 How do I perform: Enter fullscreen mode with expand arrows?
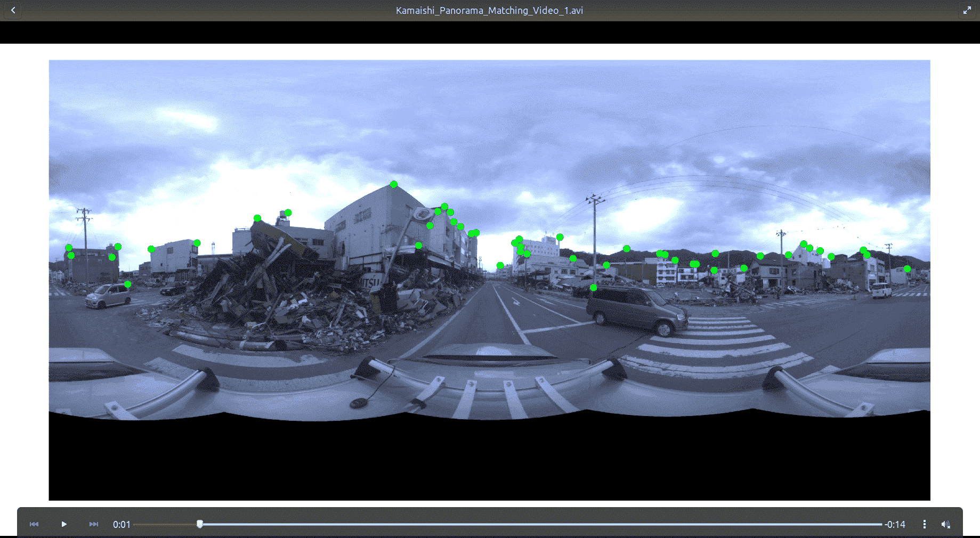click(967, 10)
